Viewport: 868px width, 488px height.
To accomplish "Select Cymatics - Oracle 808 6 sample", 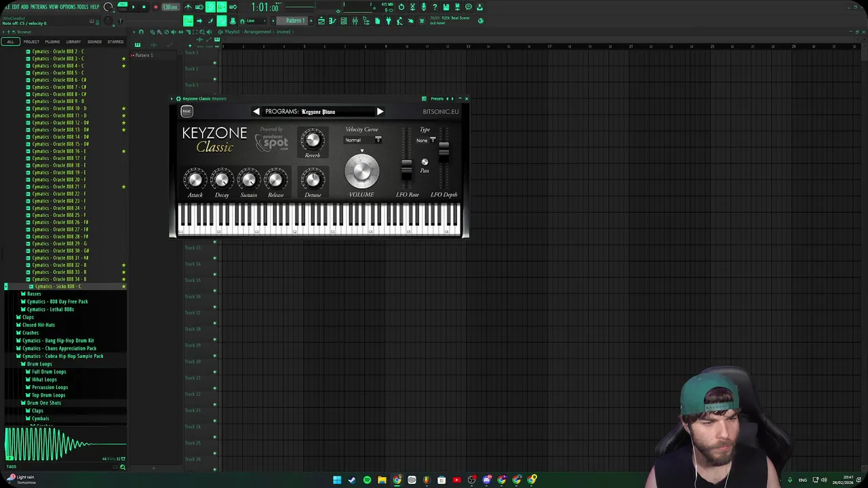I will [x=59, y=80].
